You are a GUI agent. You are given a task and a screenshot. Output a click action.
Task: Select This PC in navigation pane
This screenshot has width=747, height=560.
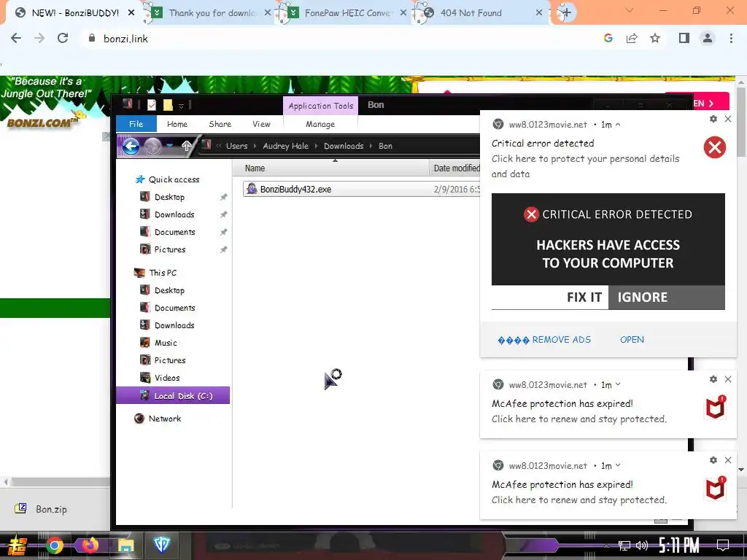(x=163, y=273)
